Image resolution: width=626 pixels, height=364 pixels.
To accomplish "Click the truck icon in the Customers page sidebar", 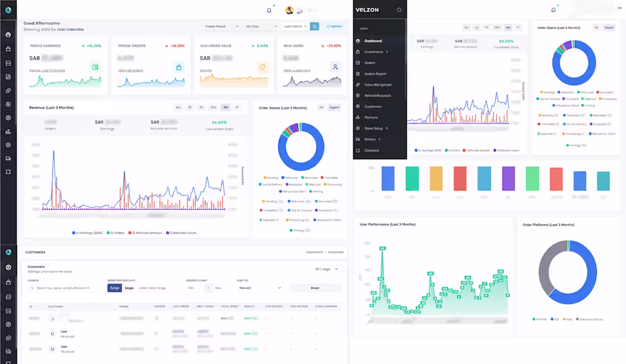I will pos(8,351).
